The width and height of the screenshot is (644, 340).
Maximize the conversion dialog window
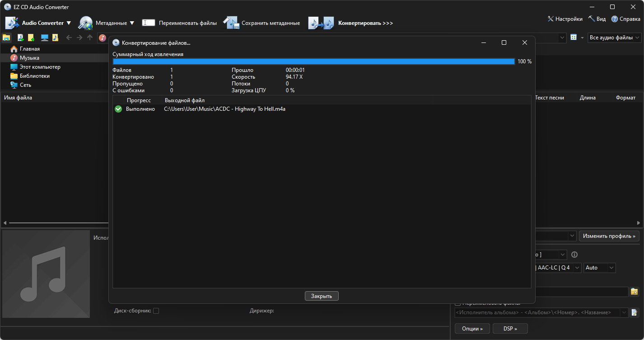[x=504, y=42]
